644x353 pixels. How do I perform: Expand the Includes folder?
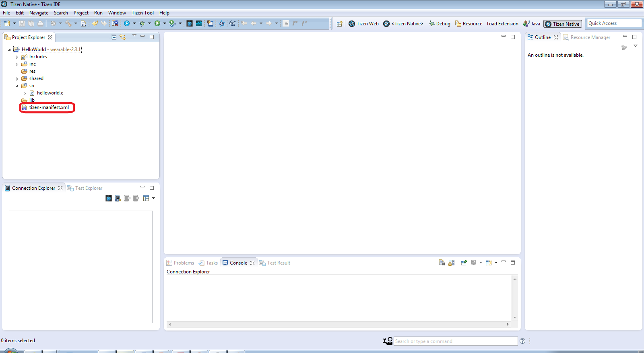17,57
